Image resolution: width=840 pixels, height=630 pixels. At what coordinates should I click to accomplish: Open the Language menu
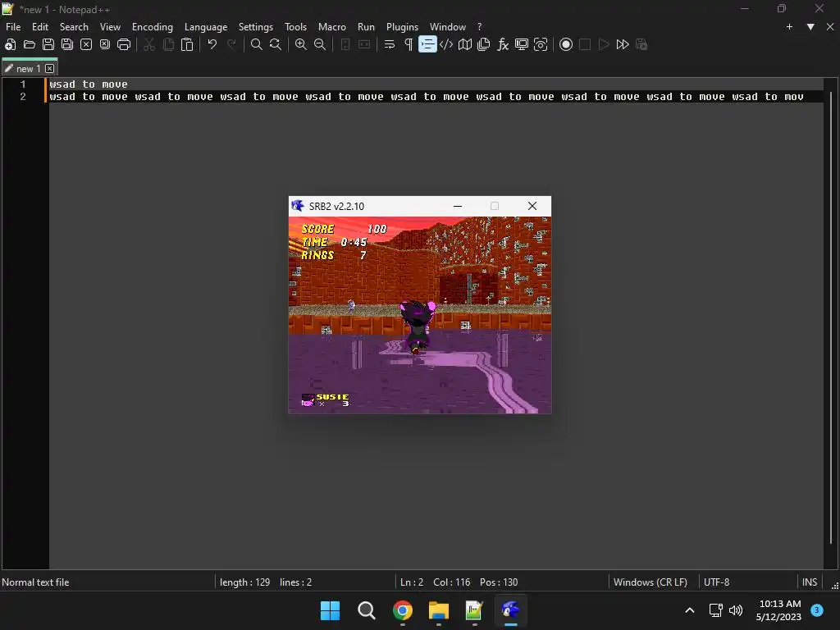point(206,27)
